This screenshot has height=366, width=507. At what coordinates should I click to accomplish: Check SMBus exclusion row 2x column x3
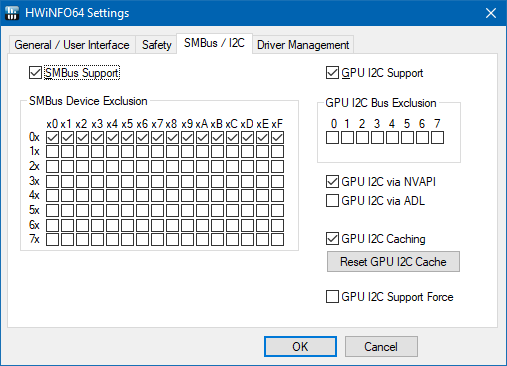pyautogui.click(x=97, y=166)
